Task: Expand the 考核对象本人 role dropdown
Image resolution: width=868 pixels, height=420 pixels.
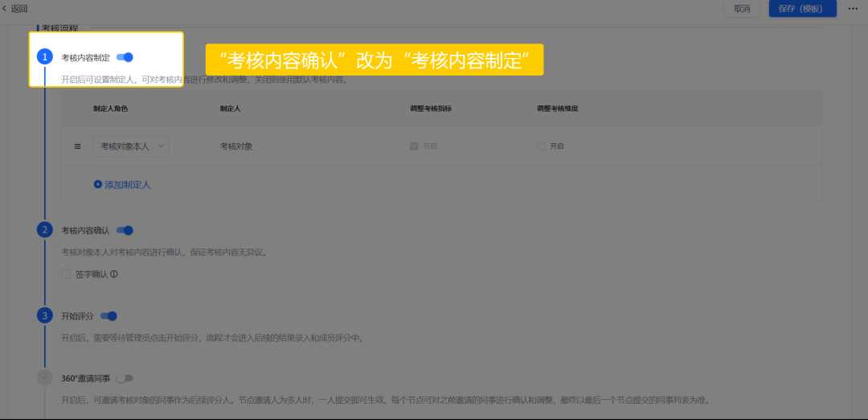Action: [131, 146]
